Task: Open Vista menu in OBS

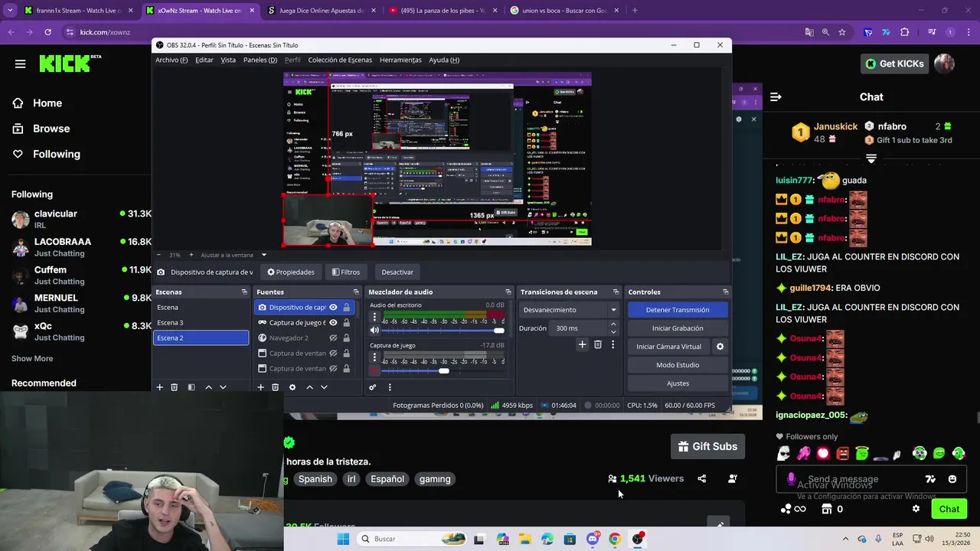Action: pyautogui.click(x=228, y=60)
